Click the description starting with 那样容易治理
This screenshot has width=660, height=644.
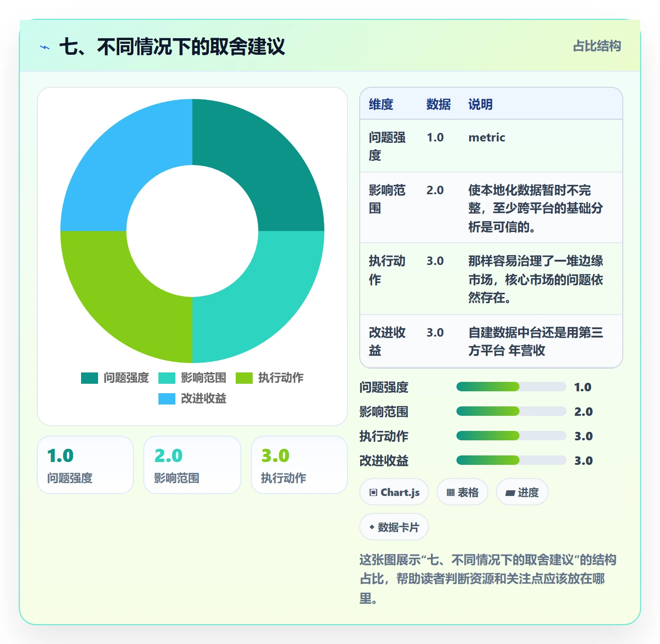click(536, 279)
